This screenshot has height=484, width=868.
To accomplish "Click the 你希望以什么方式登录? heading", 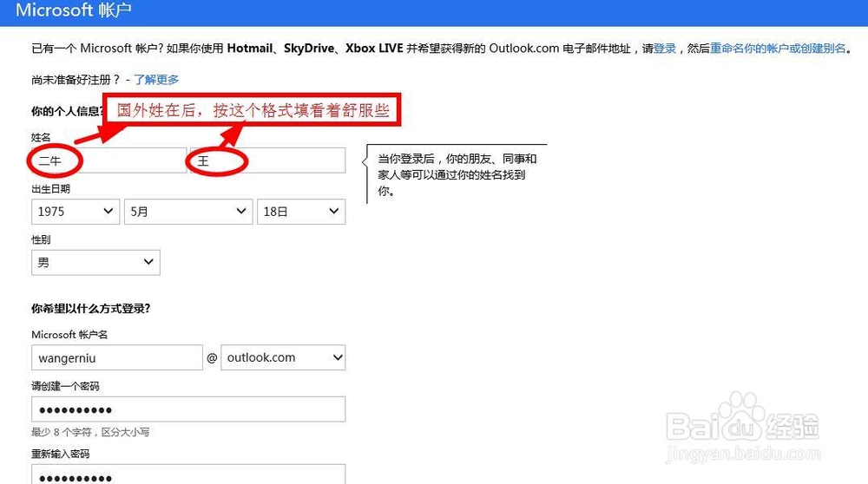I will click(x=91, y=309).
